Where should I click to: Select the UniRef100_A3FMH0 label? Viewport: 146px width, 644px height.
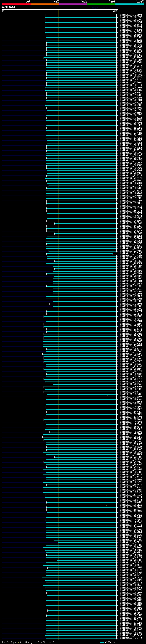point(131,37)
